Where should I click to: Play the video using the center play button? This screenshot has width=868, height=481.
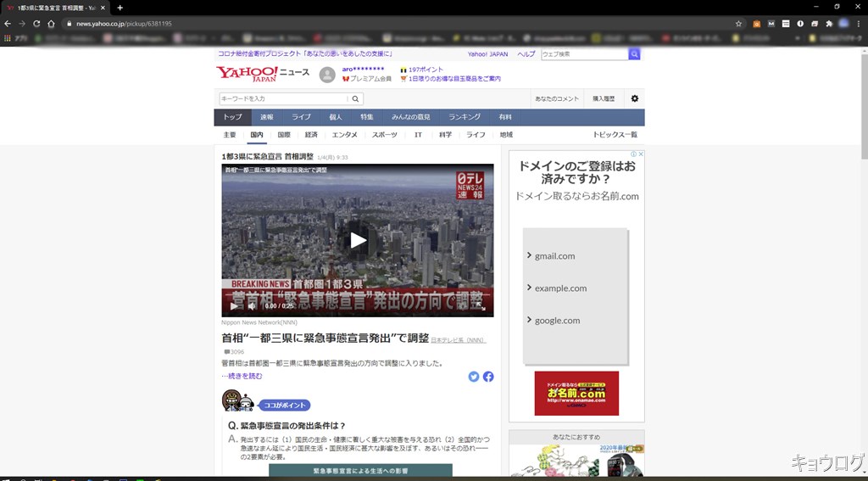coord(359,240)
